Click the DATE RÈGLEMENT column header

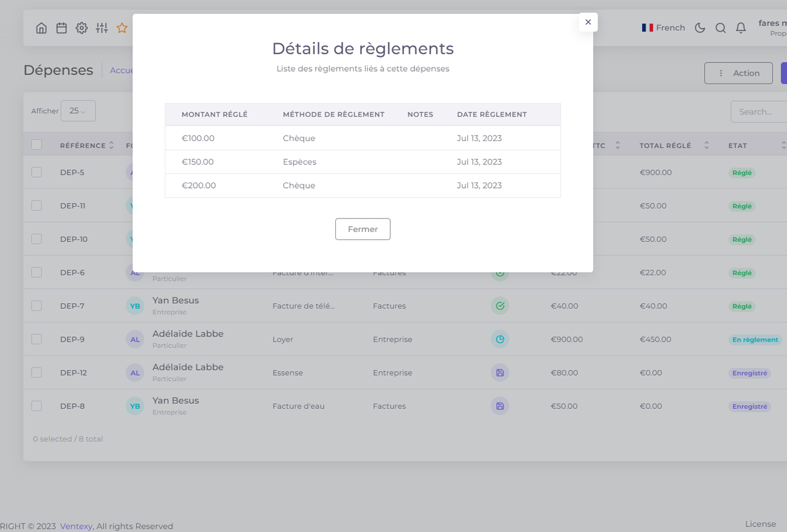pos(492,114)
